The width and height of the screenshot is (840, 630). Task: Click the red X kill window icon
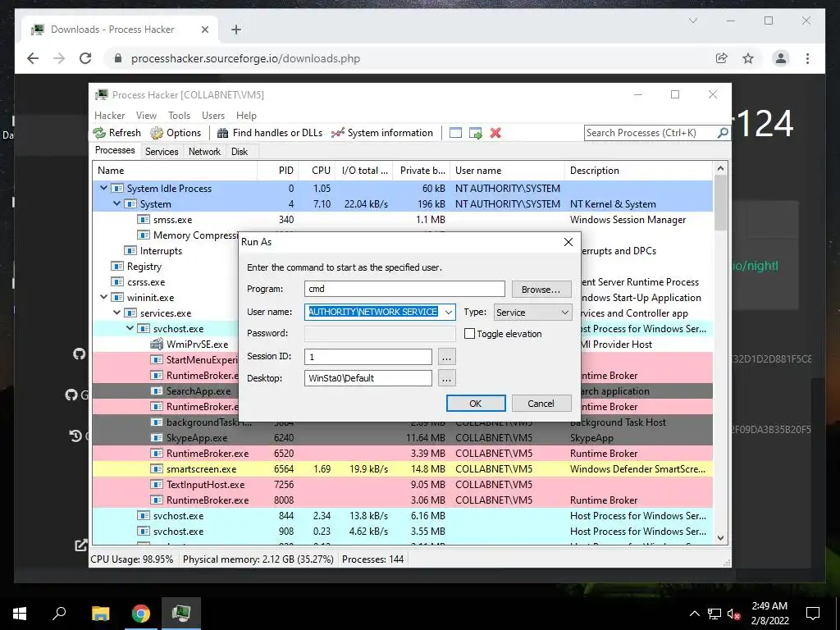pos(495,133)
